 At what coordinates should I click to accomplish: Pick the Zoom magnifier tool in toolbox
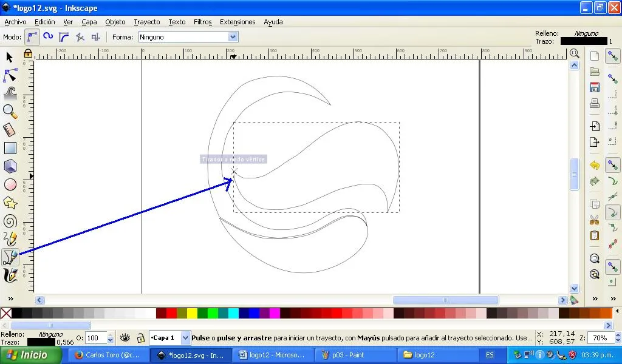pos(10,111)
